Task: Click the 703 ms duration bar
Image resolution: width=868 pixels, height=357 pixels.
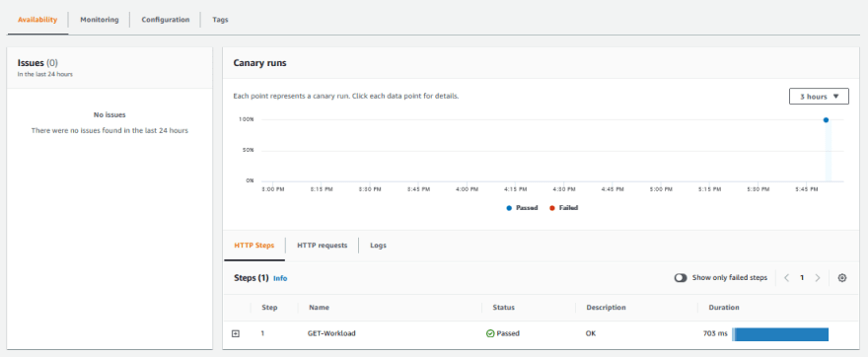Action: point(780,334)
